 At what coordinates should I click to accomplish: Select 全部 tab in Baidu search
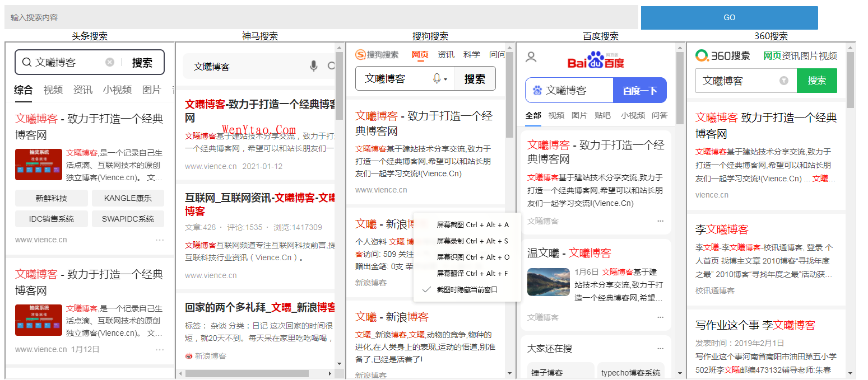click(533, 115)
